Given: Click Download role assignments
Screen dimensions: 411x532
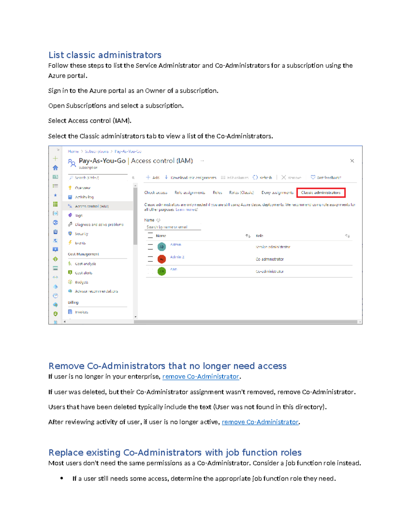Looking at the screenshot, I should (190, 177).
